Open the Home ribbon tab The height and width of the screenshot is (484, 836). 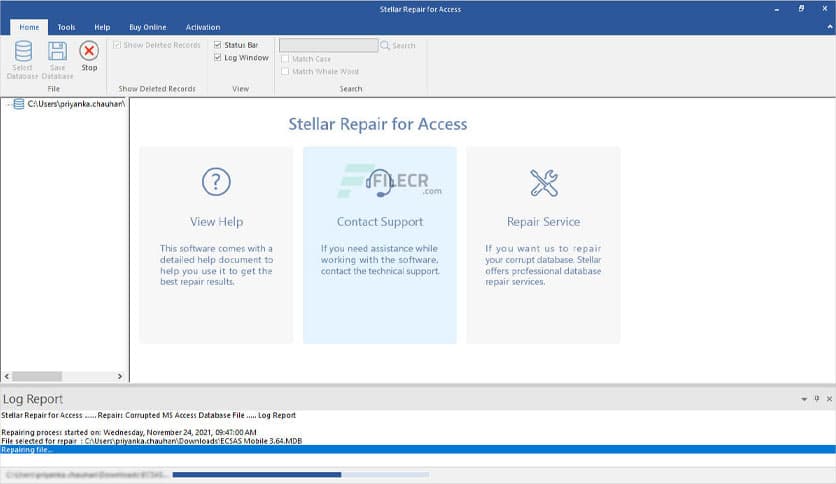tap(29, 27)
